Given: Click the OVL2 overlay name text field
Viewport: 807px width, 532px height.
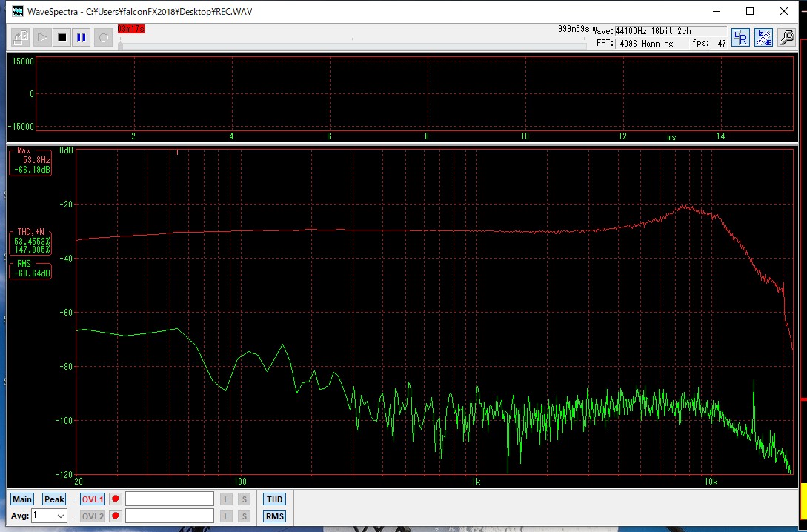Looking at the screenshot, I should [x=170, y=516].
